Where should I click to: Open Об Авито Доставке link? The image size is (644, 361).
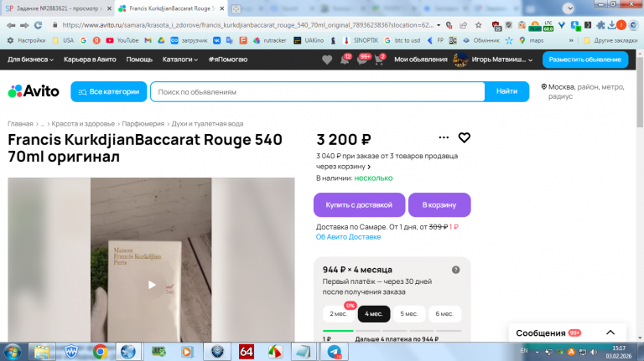348,237
